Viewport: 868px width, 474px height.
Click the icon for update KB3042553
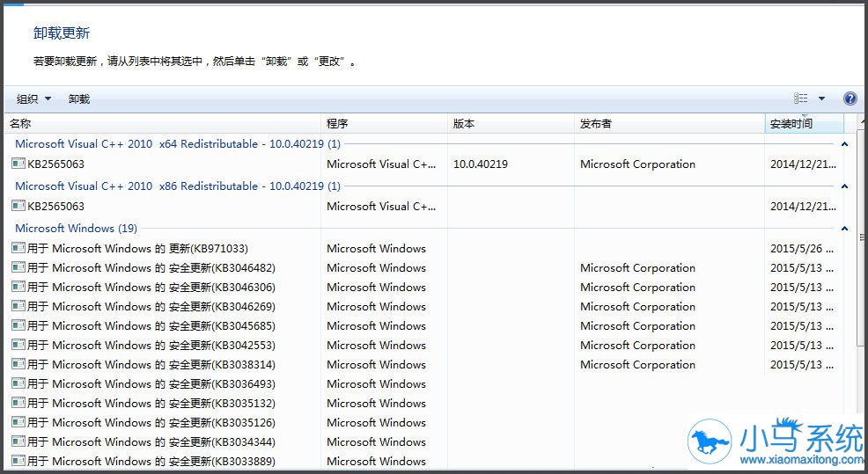[x=18, y=345]
